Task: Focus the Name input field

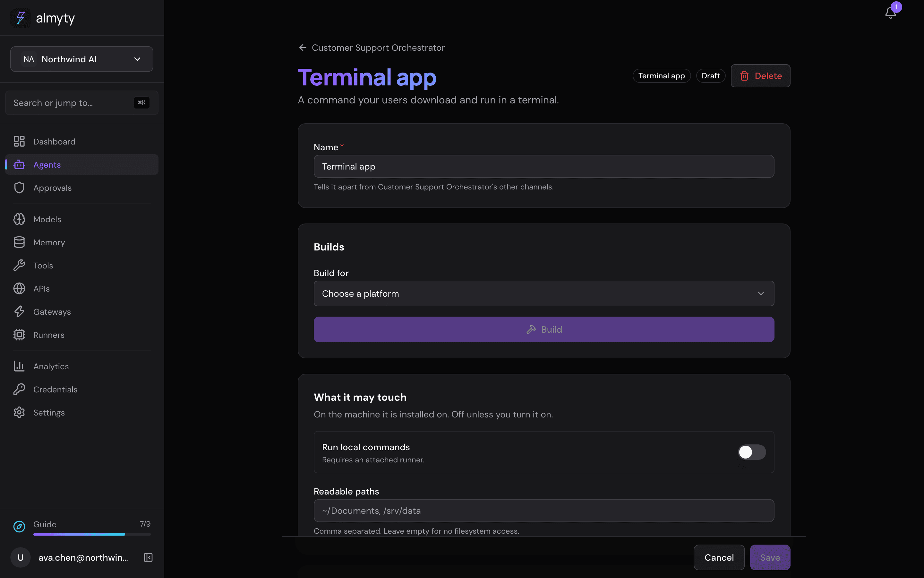Action: (x=544, y=166)
